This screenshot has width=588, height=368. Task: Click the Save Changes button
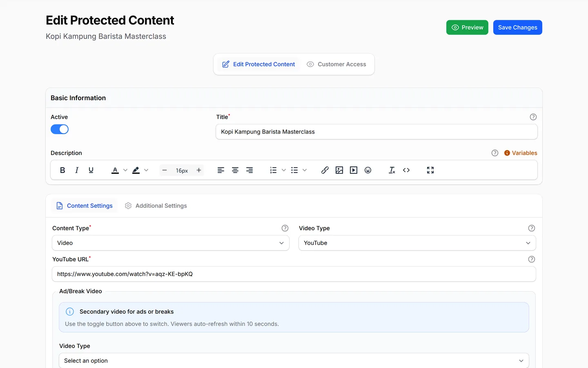(x=518, y=27)
